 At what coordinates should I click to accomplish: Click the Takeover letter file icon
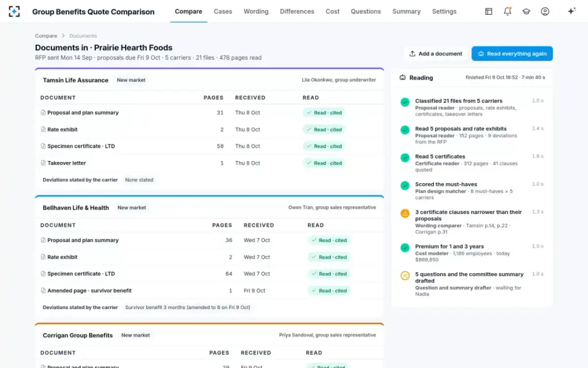point(43,163)
